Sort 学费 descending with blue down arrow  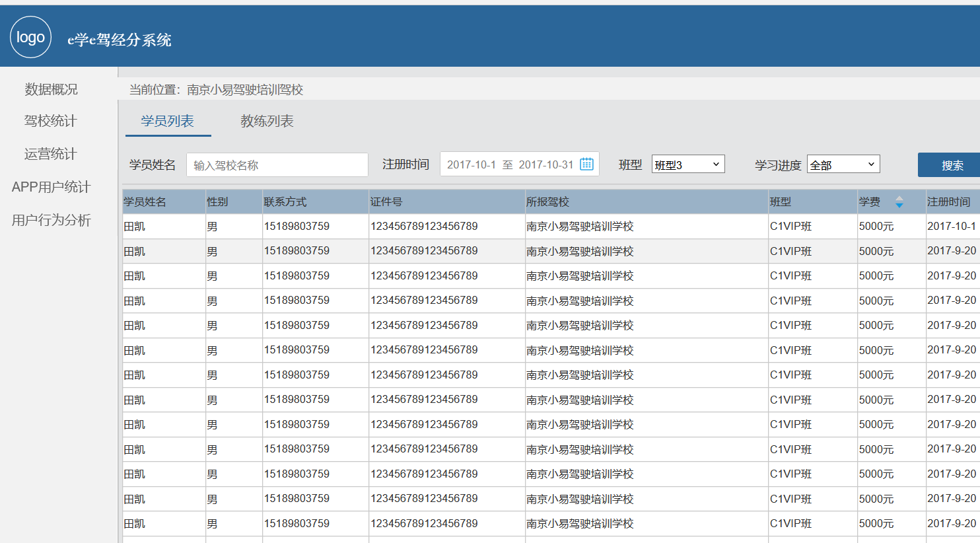(899, 205)
